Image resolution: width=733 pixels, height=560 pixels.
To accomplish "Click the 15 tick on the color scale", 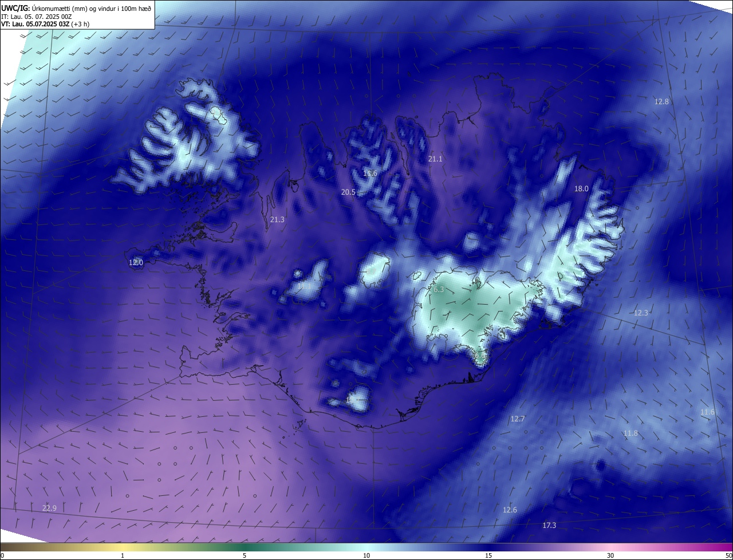I will click(x=488, y=555).
